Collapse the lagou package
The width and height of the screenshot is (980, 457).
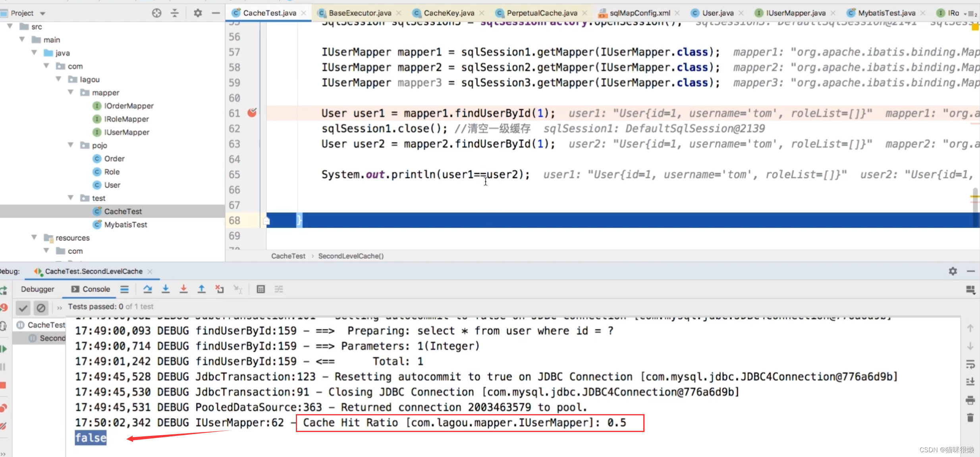pyautogui.click(x=58, y=79)
